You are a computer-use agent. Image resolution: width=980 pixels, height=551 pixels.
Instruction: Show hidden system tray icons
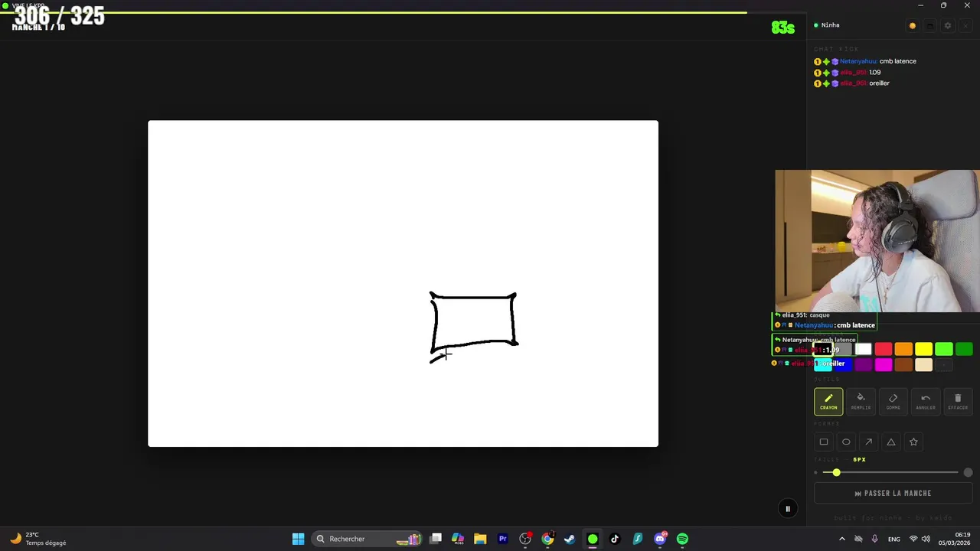[842, 539]
